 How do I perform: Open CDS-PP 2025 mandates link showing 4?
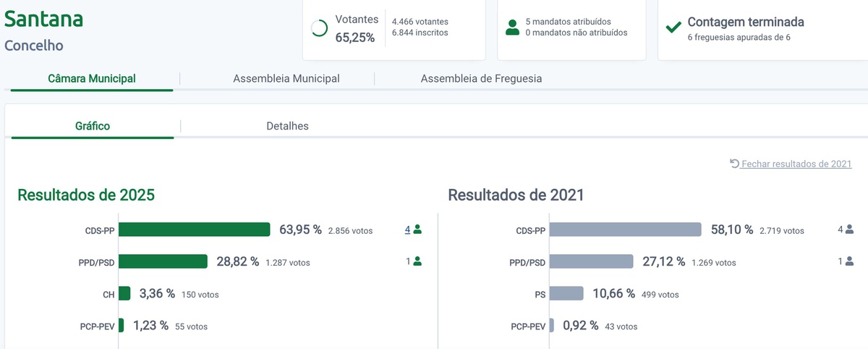coord(407,230)
